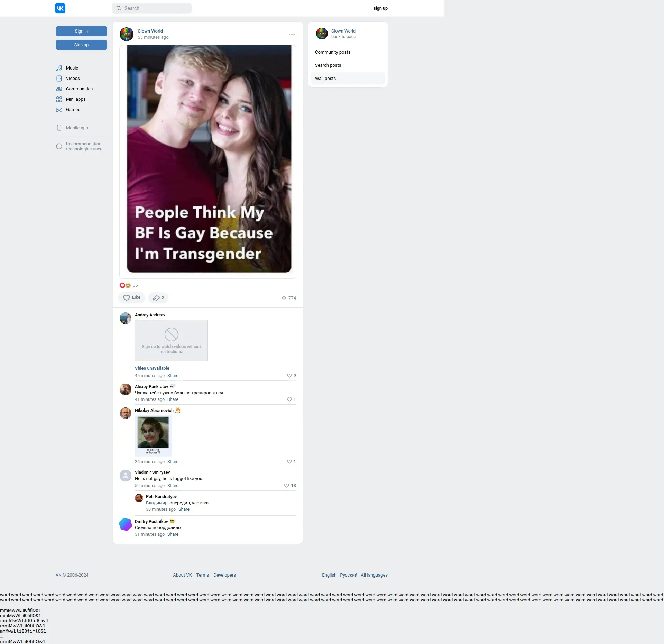
Task: Click the VK logo icon
Action: click(60, 8)
